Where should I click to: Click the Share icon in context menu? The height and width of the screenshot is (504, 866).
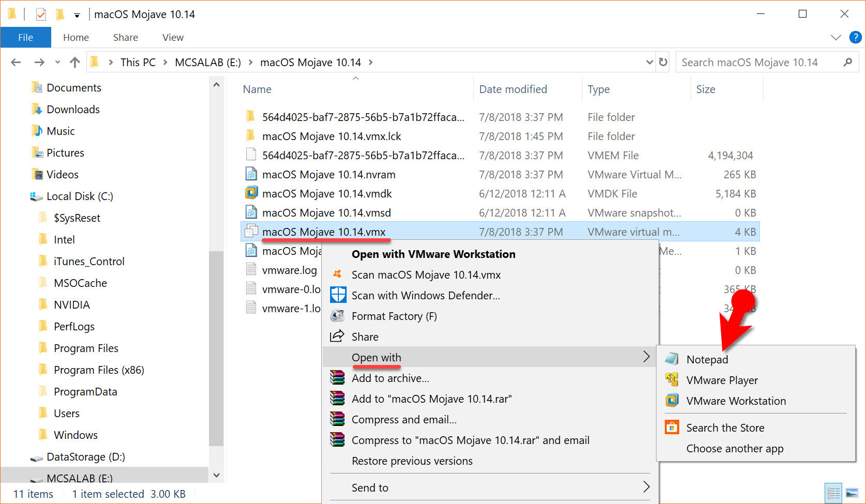337,336
